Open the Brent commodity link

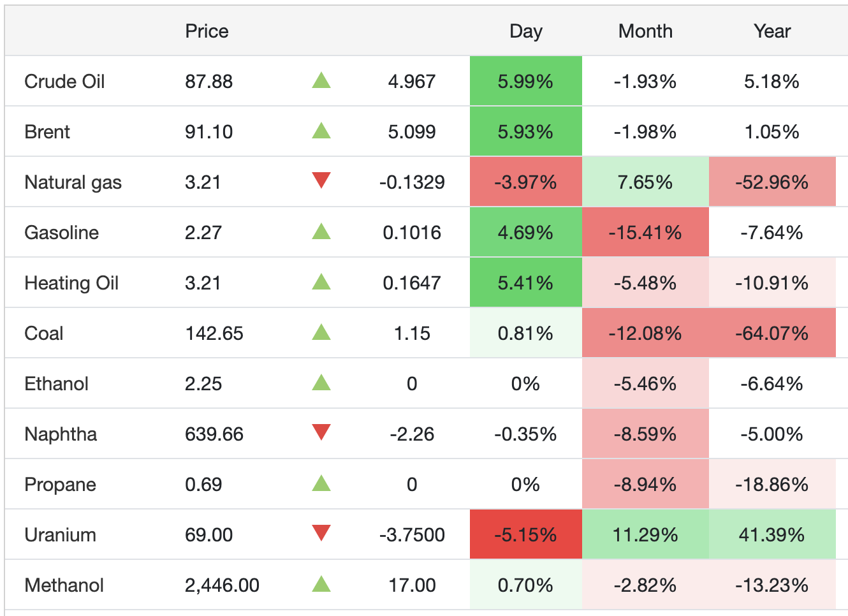click(47, 132)
